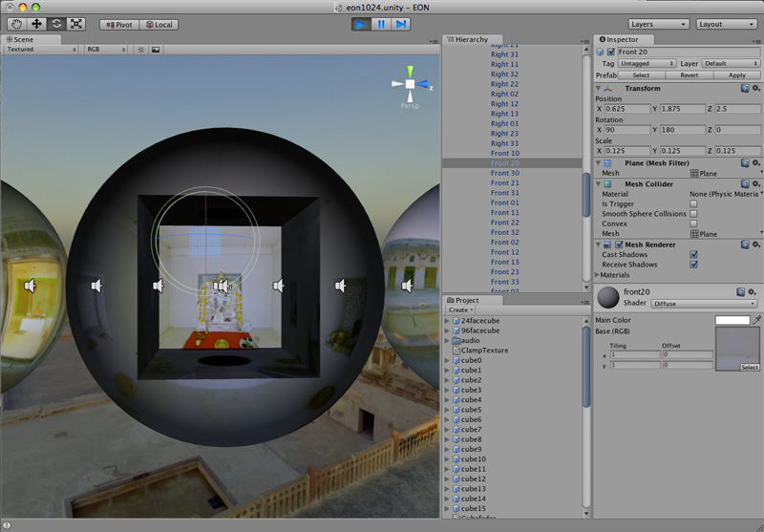Select the Rotate tool
The height and width of the screenshot is (532, 764).
point(56,24)
